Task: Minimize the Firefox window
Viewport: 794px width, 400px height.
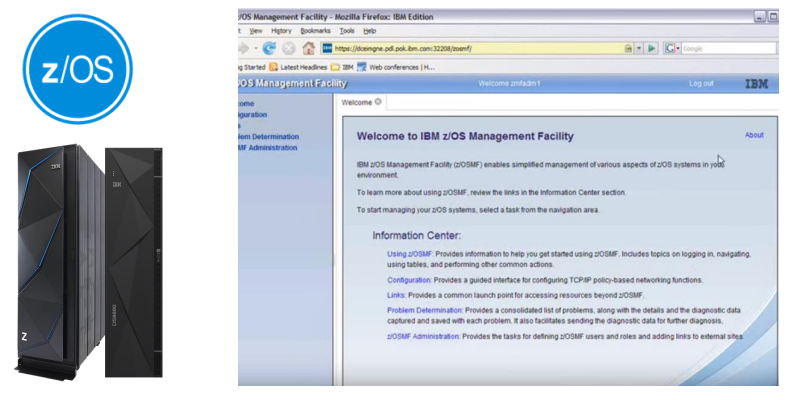Action: (760, 17)
